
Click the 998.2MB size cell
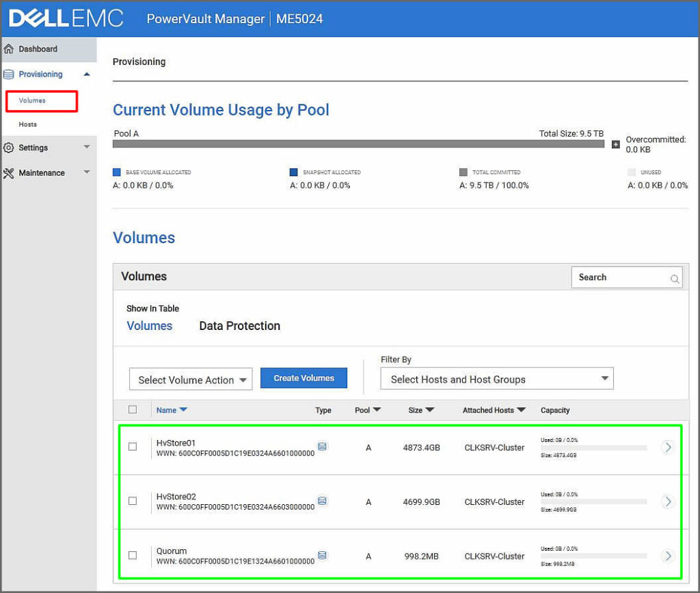[421, 556]
